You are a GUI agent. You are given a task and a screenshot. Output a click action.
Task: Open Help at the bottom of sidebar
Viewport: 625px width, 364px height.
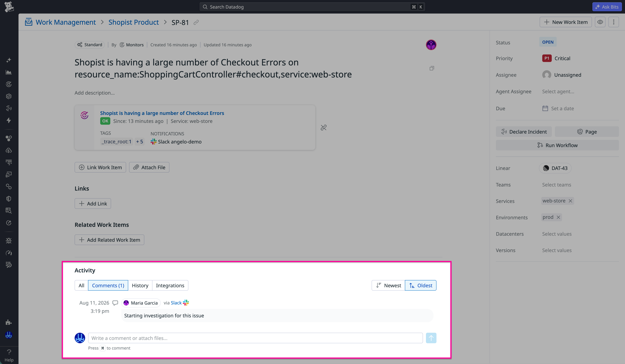(9, 356)
